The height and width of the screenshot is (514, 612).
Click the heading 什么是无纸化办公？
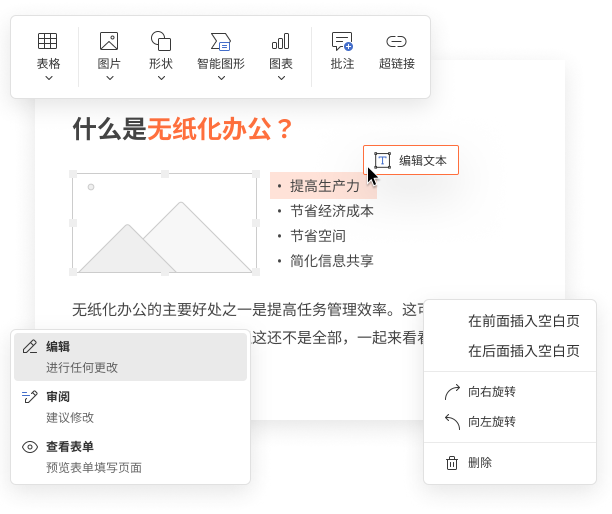click(183, 128)
